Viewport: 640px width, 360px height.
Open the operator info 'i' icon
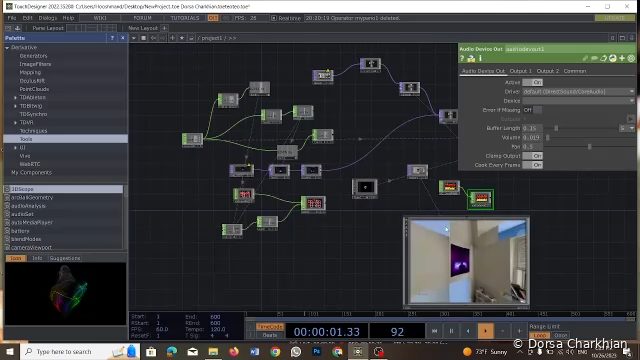pyautogui.click(x=480, y=59)
